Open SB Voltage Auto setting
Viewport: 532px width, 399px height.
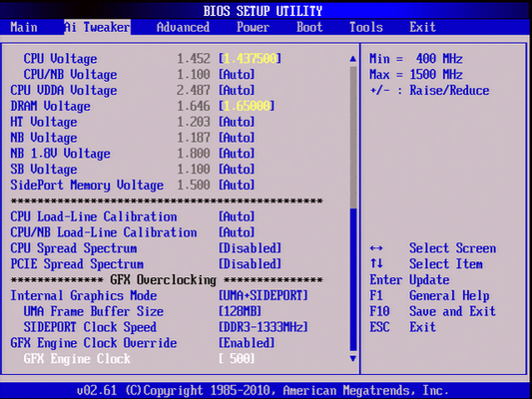[237, 170]
